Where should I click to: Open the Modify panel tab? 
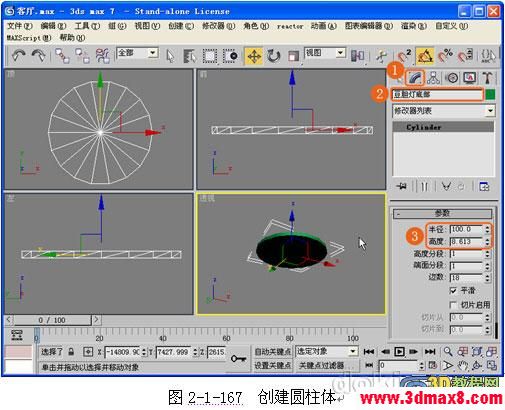pos(415,78)
